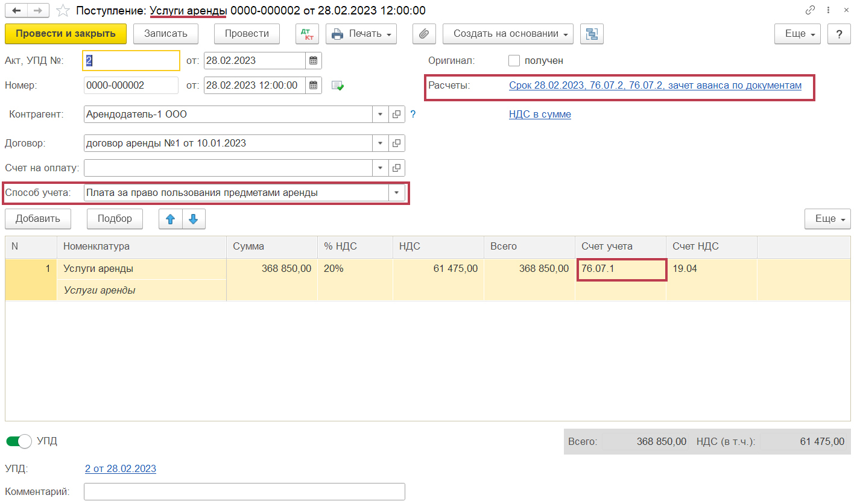Expand the Договор dropdown list
The image size is (857, 504).
[380, 143]
